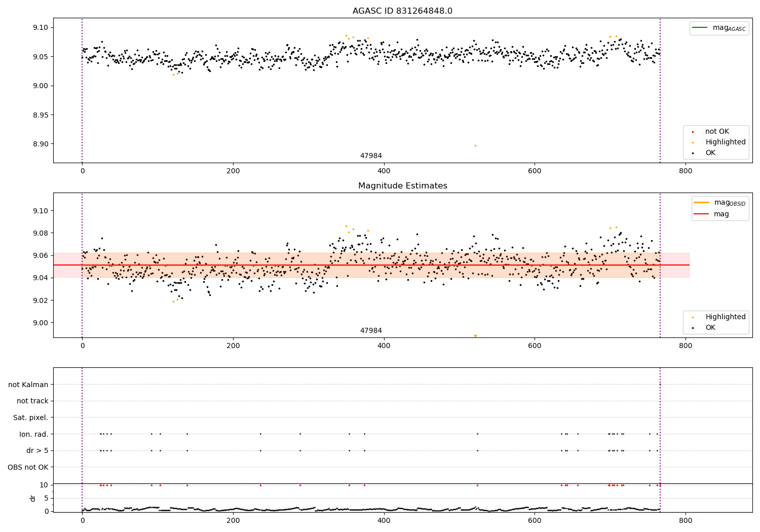Screen dimensions: 760x532
Task: Click the orange down-triangle marker in middle plot
Action: tap(475, 336)
